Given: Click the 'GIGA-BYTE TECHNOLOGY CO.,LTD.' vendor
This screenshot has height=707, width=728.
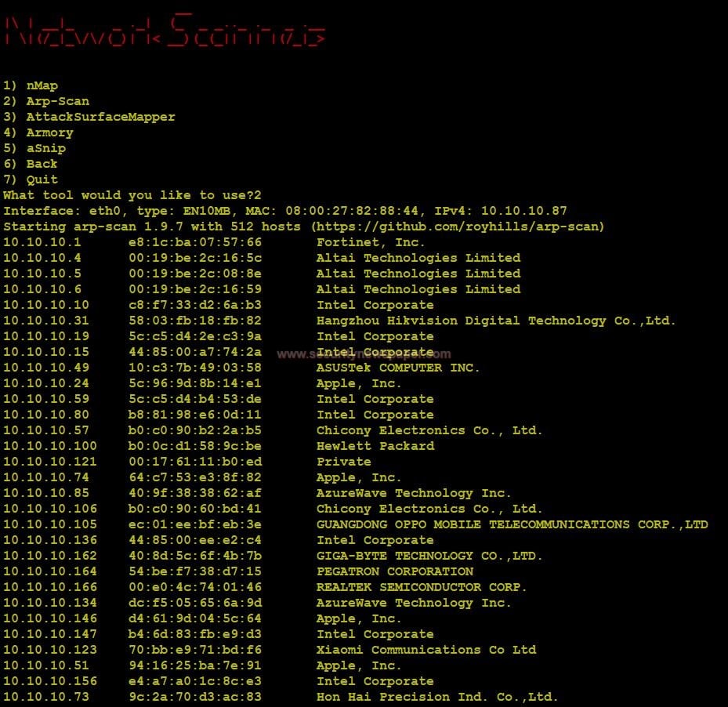Looking at the screenshot, I should click(429, 556).
